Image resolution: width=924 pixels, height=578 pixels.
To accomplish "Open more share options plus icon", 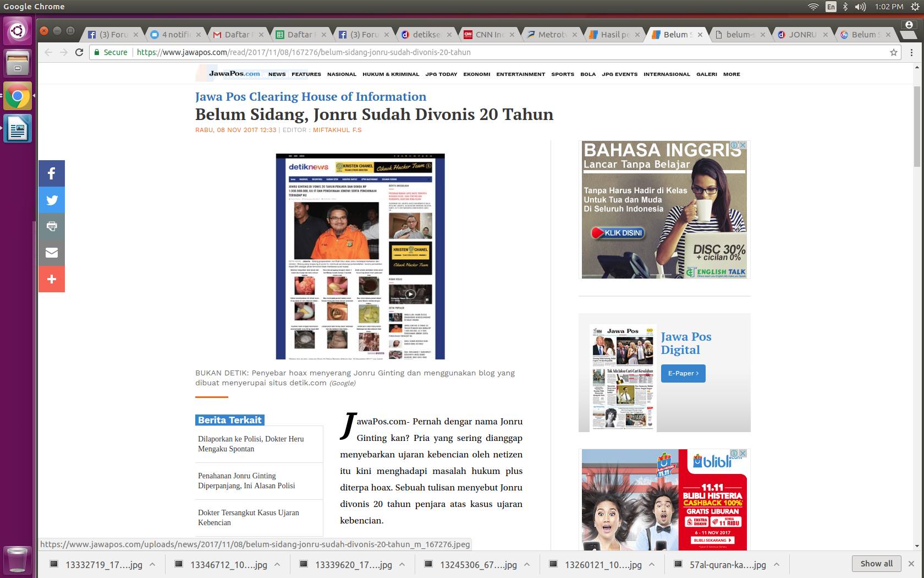I will click(52, 279).
